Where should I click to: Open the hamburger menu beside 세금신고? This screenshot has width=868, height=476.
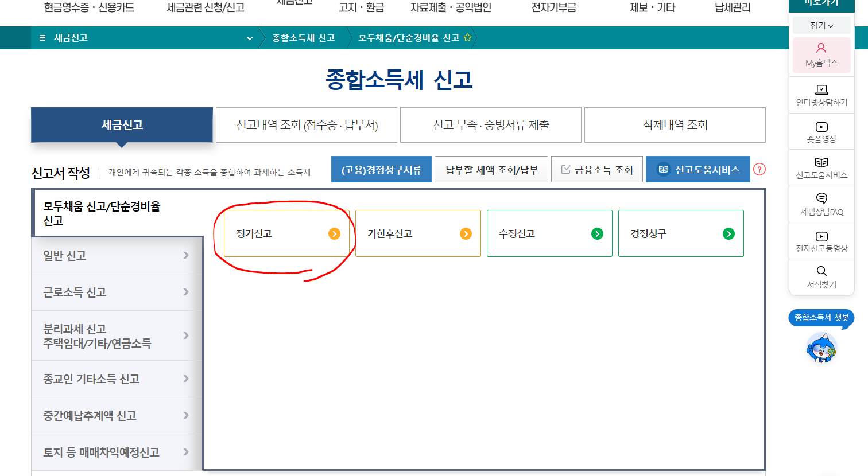click(x=41, y=37)
